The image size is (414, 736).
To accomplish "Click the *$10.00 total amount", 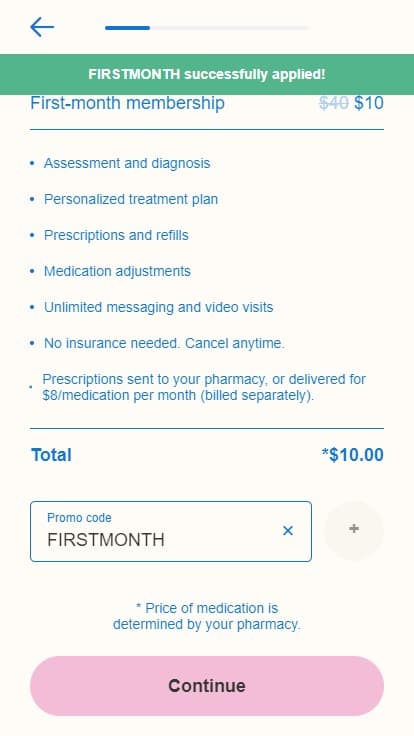I will pyautogui.click(x=353, y=455).
